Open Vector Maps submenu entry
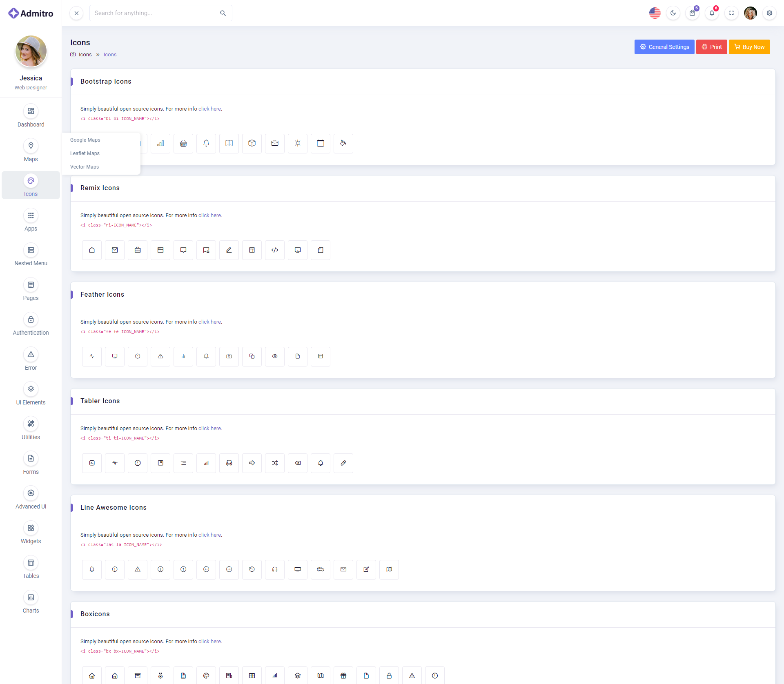Image resolution: width=784 pixels, height=684 pixels. pyautogui.click(x=85, y=167)
